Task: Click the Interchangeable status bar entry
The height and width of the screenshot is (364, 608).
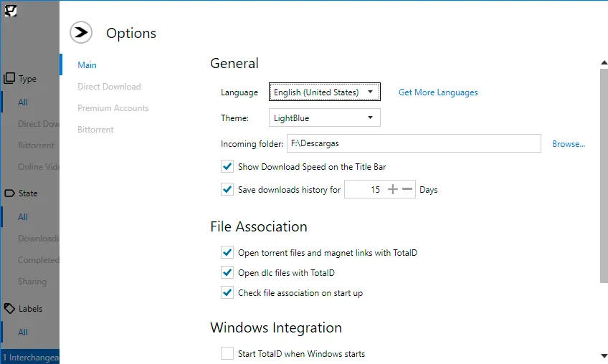Action: click(x=30, y=357)
